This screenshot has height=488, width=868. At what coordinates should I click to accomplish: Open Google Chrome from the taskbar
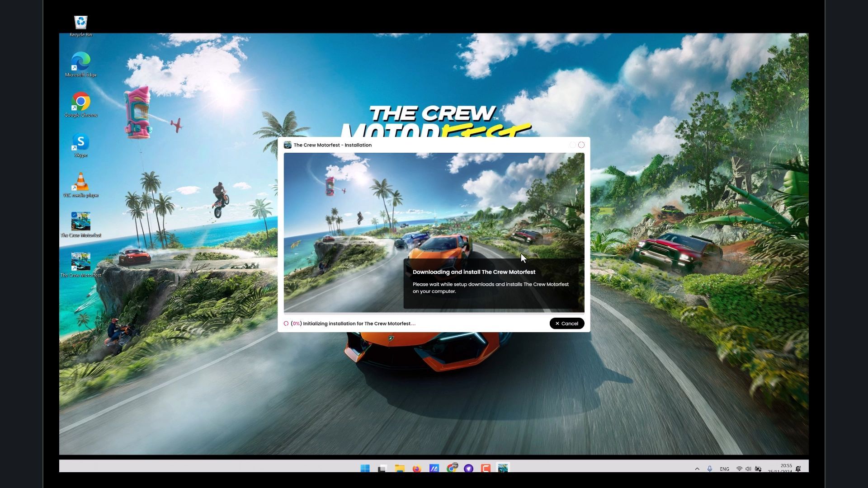(452, 468)
